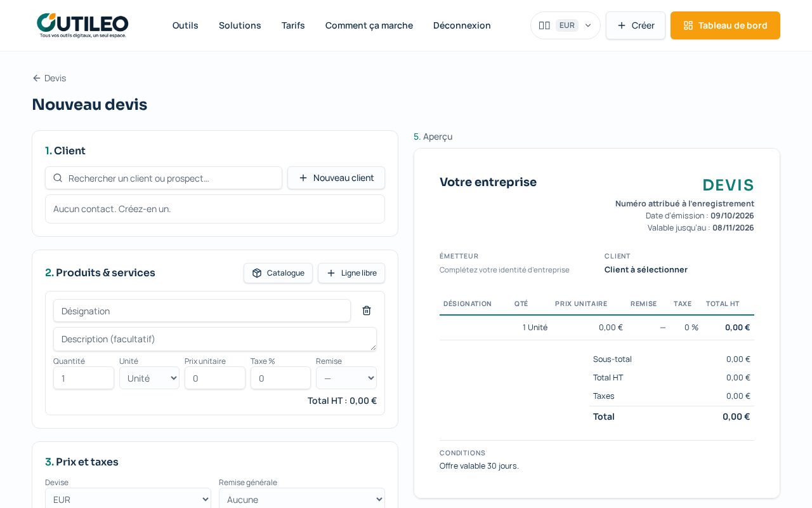Click the plus icon in Créer button
The image size is (812, 508).
click(x=622, y=25)
